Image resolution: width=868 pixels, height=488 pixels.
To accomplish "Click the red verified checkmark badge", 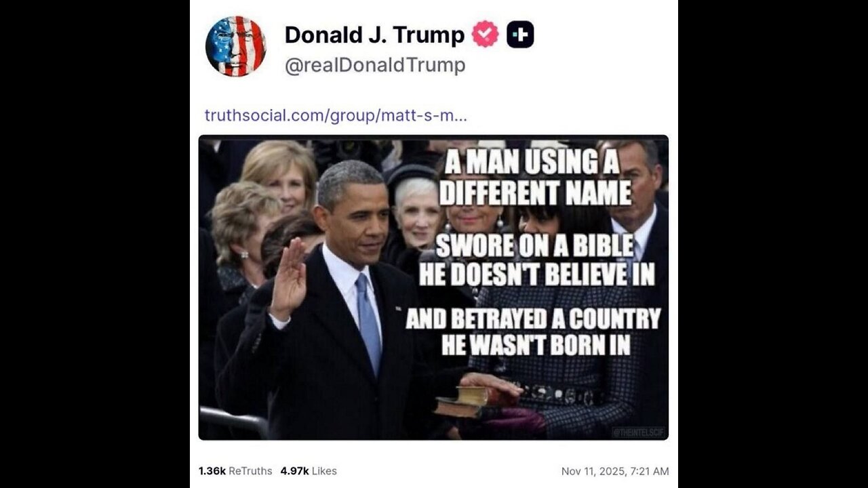I will tap(485, 34).
